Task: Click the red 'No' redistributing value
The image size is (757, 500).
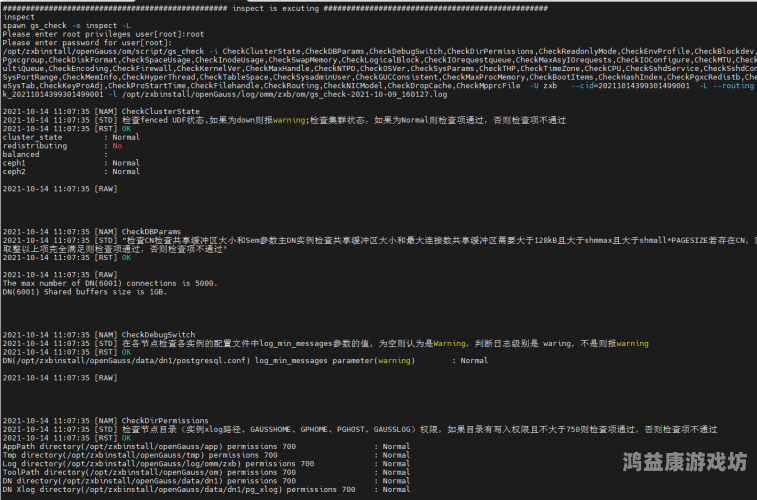Action: click(116, 146)
